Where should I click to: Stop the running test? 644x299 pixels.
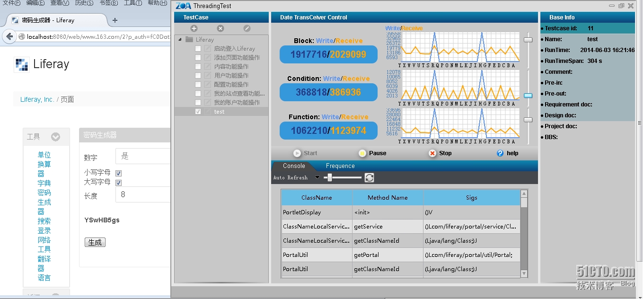(440, 153)
